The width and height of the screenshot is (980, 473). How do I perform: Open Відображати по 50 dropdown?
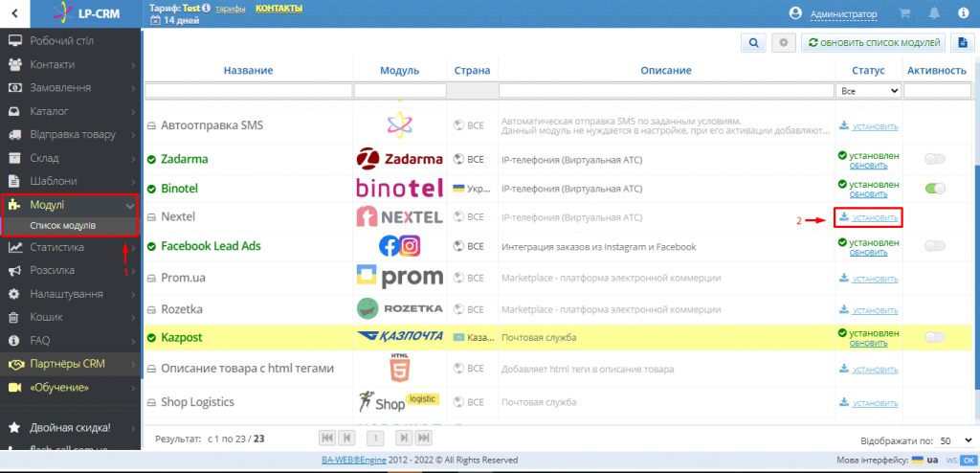coord(956,440)
